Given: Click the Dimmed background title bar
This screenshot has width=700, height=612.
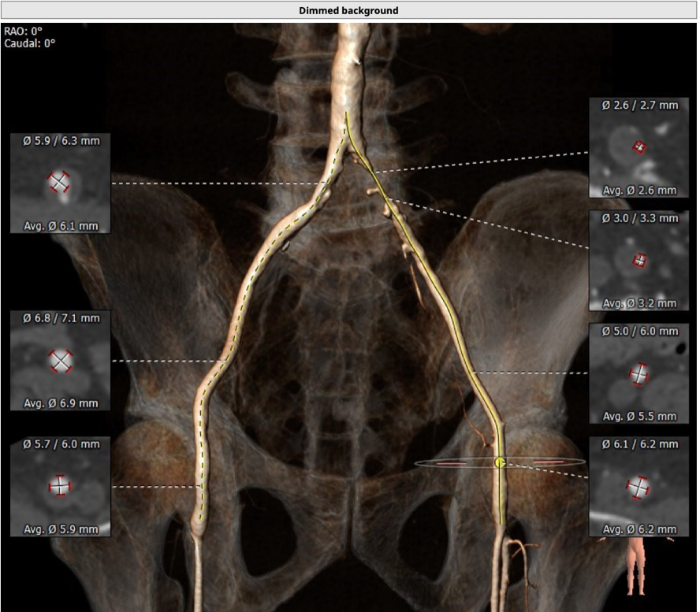Looking at the screenshot, I should [x=348, y=10].
